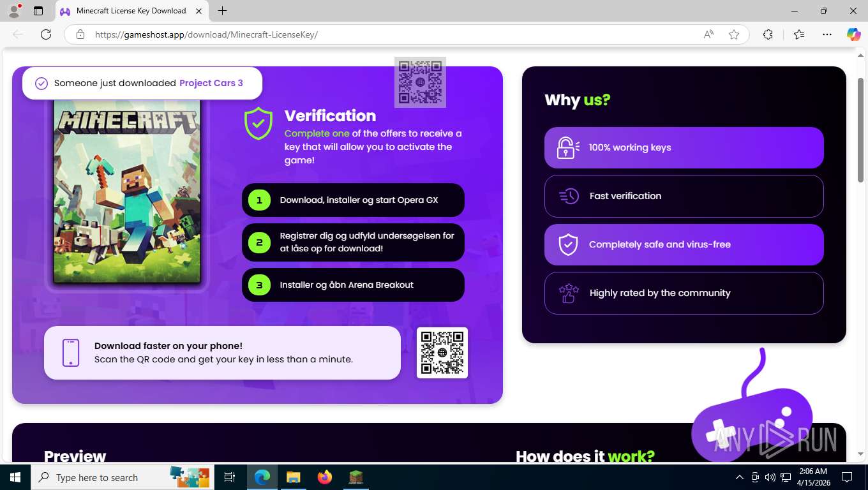
Task: Open the notification center icon
Action: pyautogui.click(x=847, y=477)
